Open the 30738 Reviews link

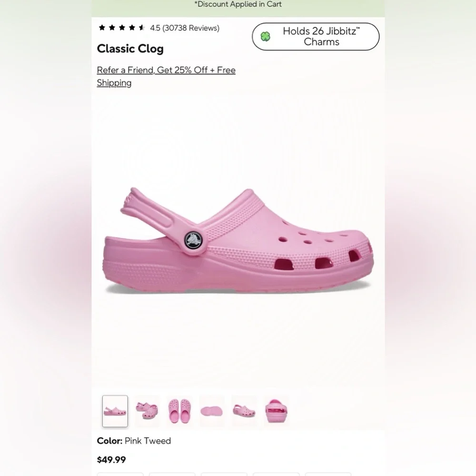click(x=190, y=28)
